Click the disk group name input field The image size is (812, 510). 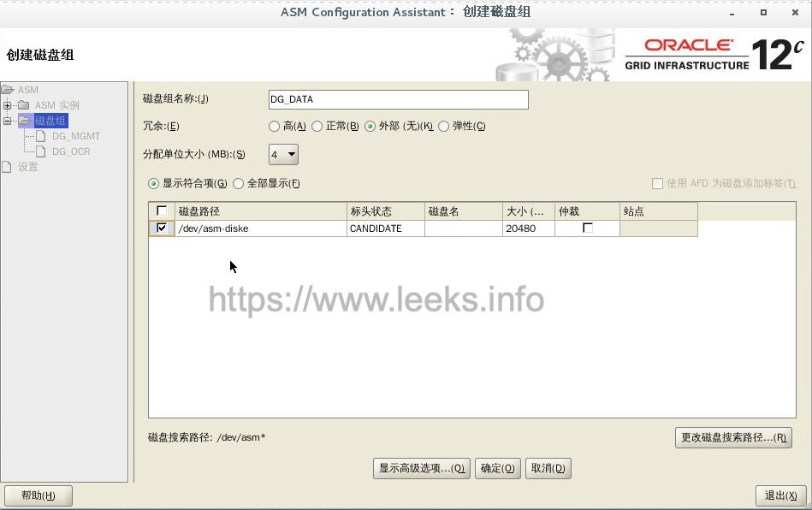coord(399,99)
